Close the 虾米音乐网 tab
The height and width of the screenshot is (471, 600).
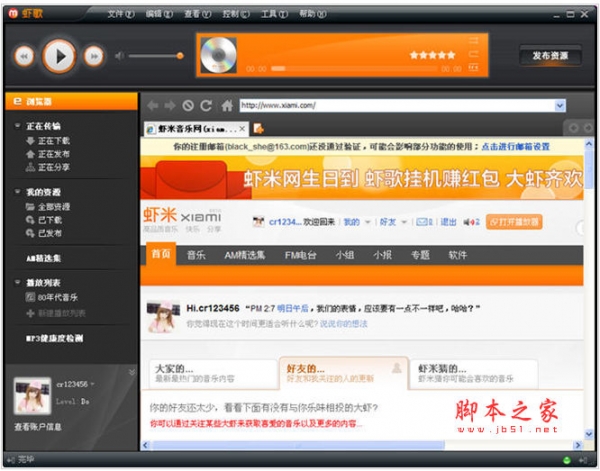point(242,129)
